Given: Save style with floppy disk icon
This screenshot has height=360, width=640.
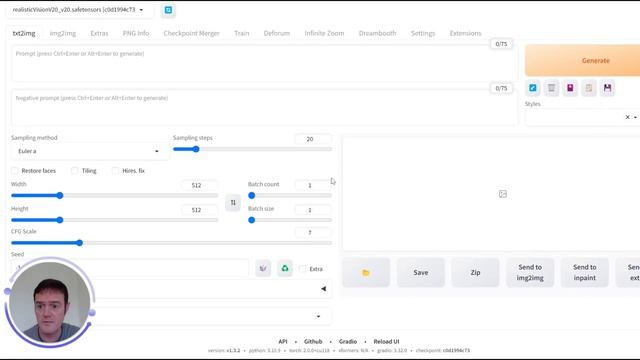Looking at the screenshot, I should click(x=608, y=88).
